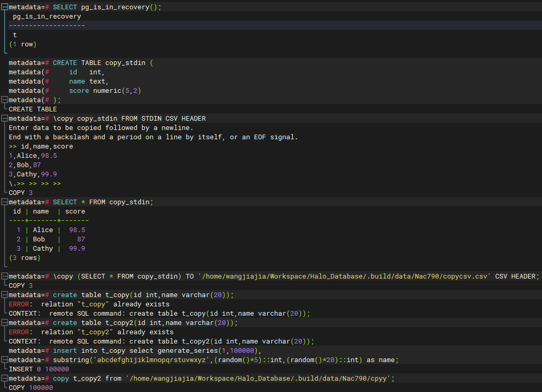542x392 pixels.
Task: Click CONTEXT line mentioning 'create table t_copy2('
Action: 161,341
